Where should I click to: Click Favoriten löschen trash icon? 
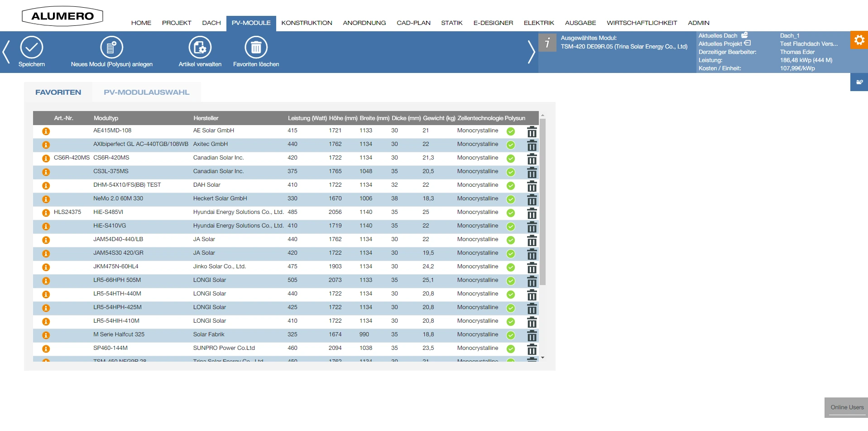click(256, 48)
